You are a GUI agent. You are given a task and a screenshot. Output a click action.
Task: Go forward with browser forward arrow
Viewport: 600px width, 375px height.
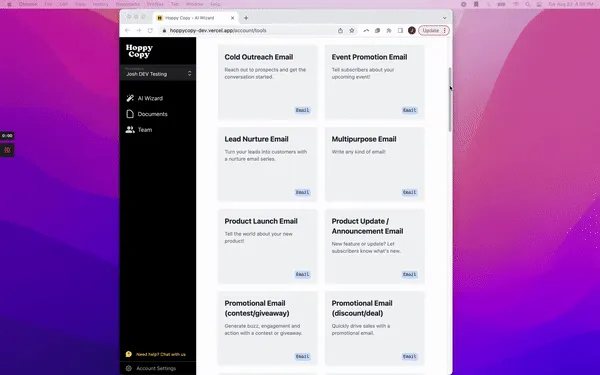pos(139,30)
